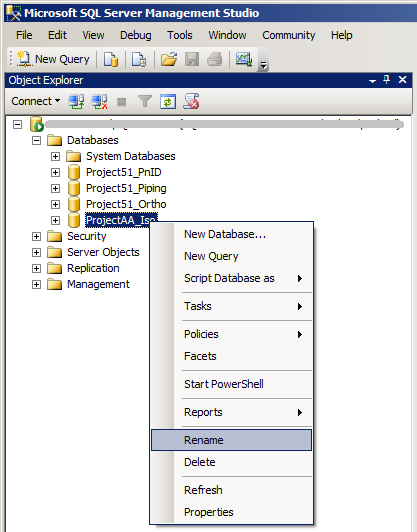The image size is (417, 532).
Task: Choose Facets from context menu
Action: (x=231, y=356)
